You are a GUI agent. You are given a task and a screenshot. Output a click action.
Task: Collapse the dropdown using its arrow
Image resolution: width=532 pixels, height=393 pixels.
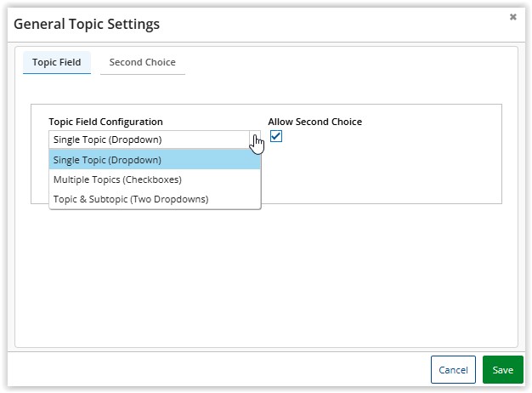[255, 140]
